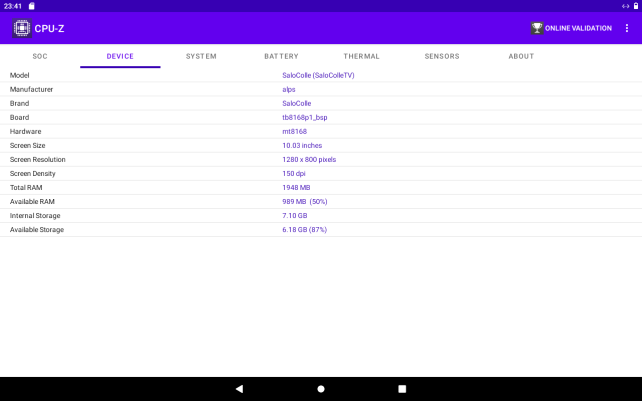Switch to the SOC tab
This screenshot has width=642, height=401.
[x=40, y=56]
